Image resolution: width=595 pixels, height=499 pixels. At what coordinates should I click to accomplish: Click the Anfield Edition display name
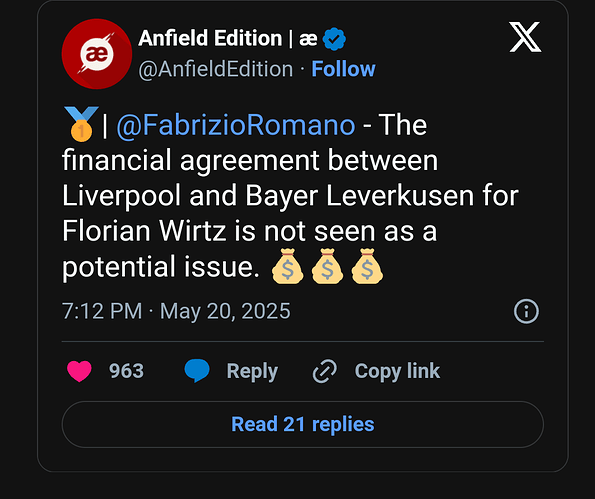pos(228,38)
